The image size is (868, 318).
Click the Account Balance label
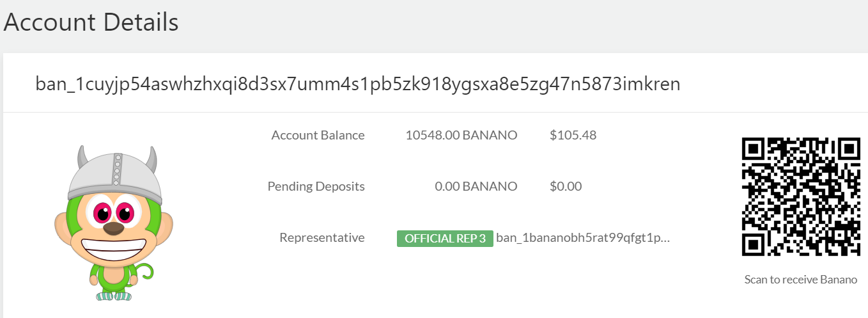pyautogui.click(x=318, y=135)
